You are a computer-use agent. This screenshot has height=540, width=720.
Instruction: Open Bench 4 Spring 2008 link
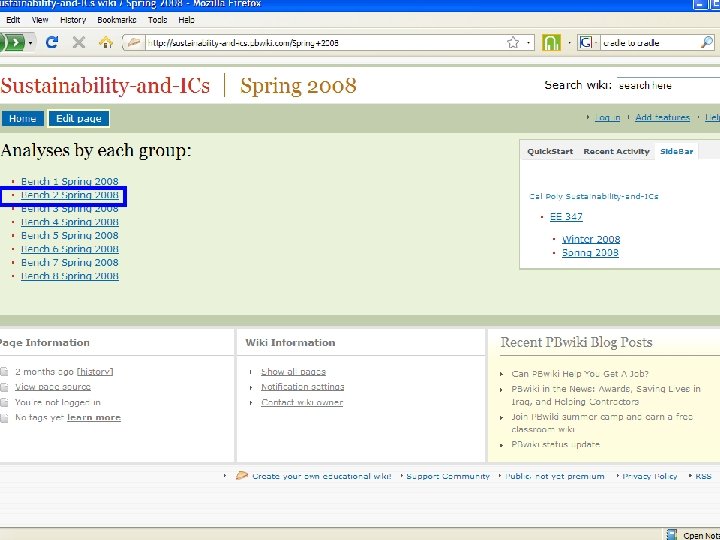pos(70,222)
